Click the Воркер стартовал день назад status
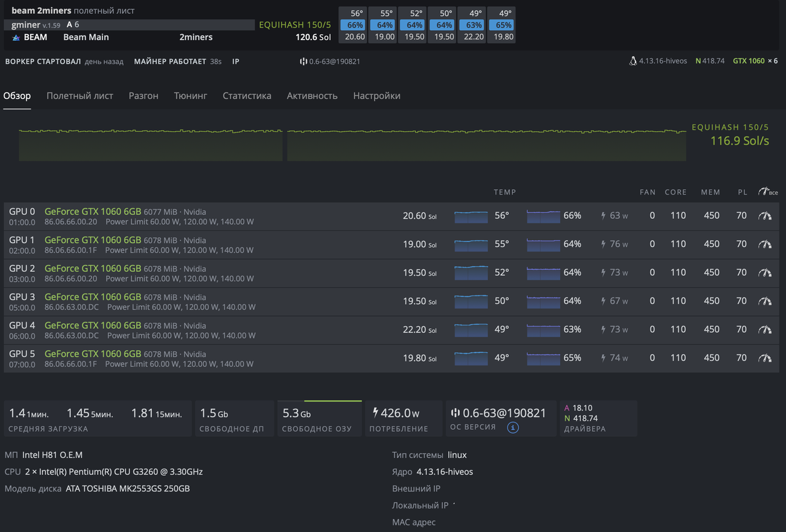 click(x=64, y=61)
